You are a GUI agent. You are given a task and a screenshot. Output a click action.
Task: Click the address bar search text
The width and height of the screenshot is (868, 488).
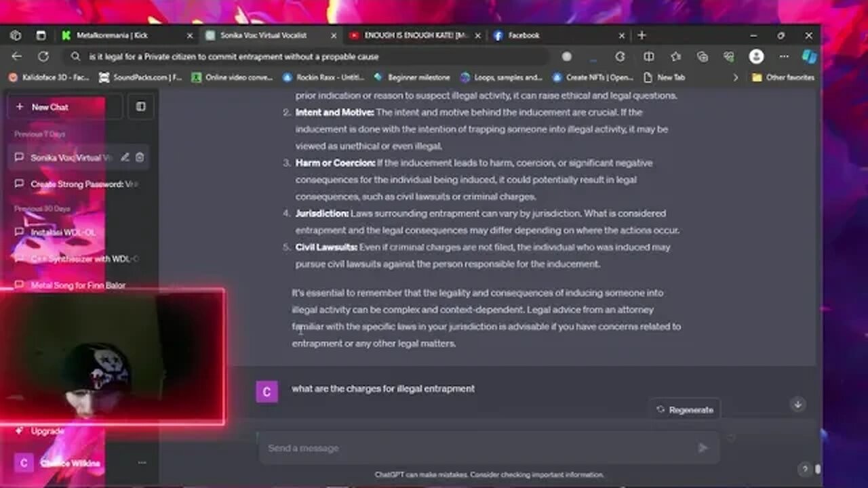coord(234,57)
